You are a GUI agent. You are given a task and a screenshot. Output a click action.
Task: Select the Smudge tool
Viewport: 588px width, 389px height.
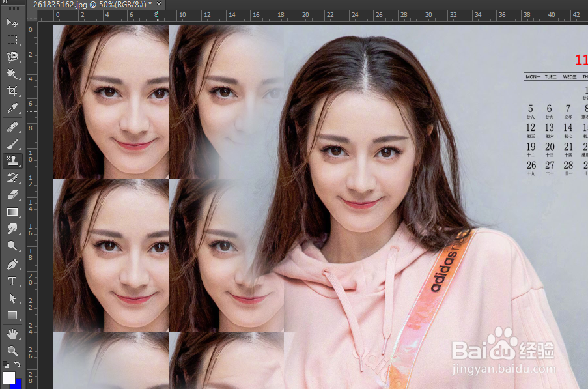(x=12, y=229)
